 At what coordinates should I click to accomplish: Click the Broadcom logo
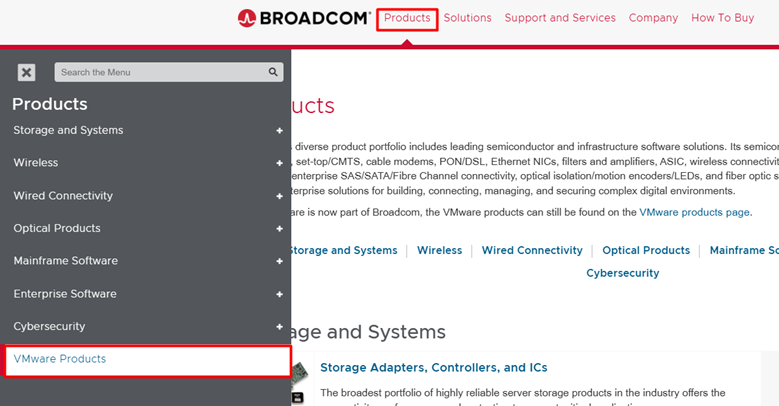304,18
